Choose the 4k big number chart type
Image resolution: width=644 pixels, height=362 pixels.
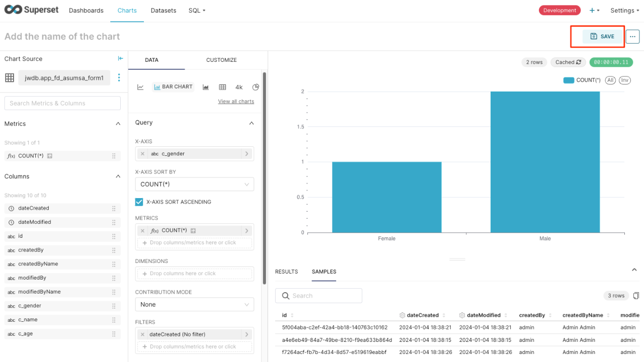[x=239, y=87]
